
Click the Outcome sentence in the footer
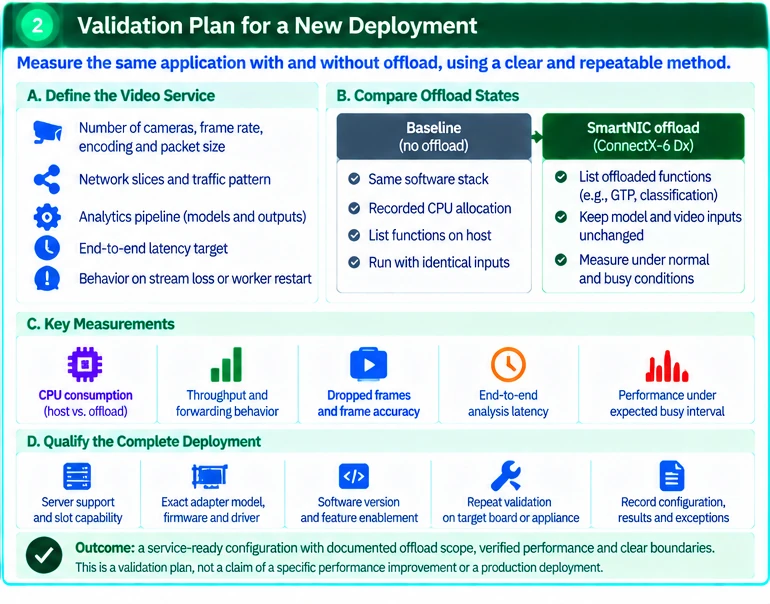click(x=395, y=548)
